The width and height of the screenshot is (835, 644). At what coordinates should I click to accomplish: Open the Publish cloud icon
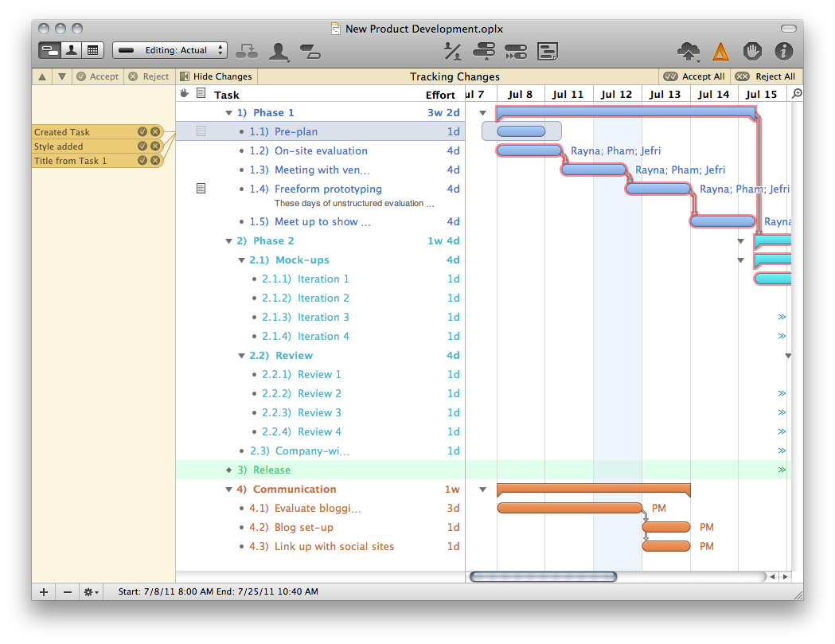click(x=688, y=52)
